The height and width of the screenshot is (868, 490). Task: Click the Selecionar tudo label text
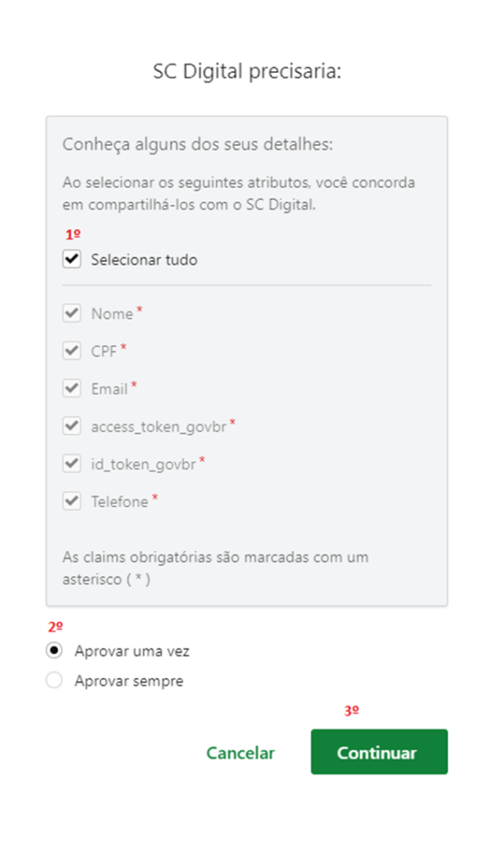tap(144, 259)
